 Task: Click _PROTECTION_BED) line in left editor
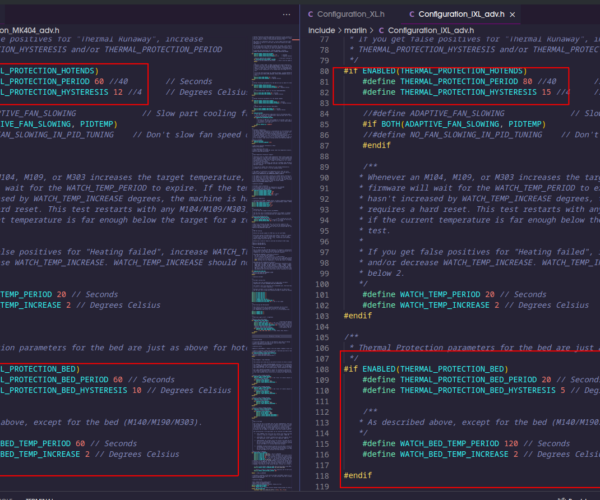pos(40,369)
